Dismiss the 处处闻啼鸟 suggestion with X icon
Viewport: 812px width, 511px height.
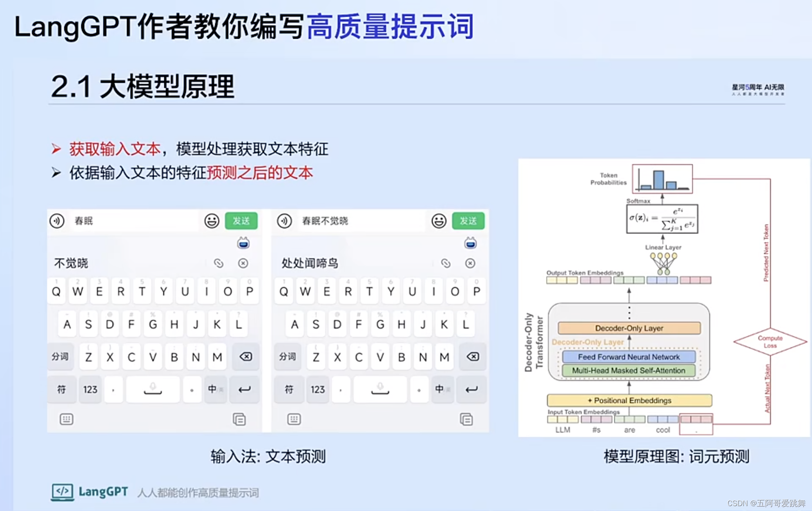(470, 263)
